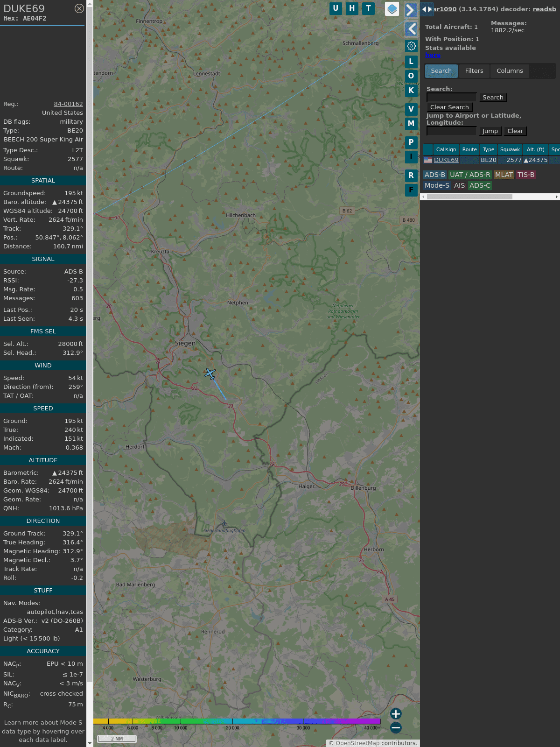Image resolution: width=560 pixels, height=747 pixels.
Task: Sort table by Squawk column
Action: coord(510,149)
